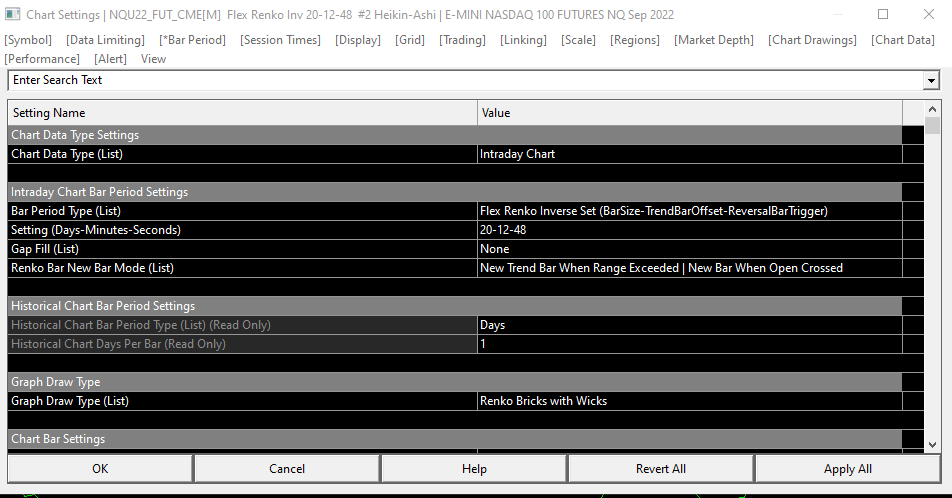Select the Gap Fill (List) row
This screenshot has width=952, height=498.
(x=243, y=249)
